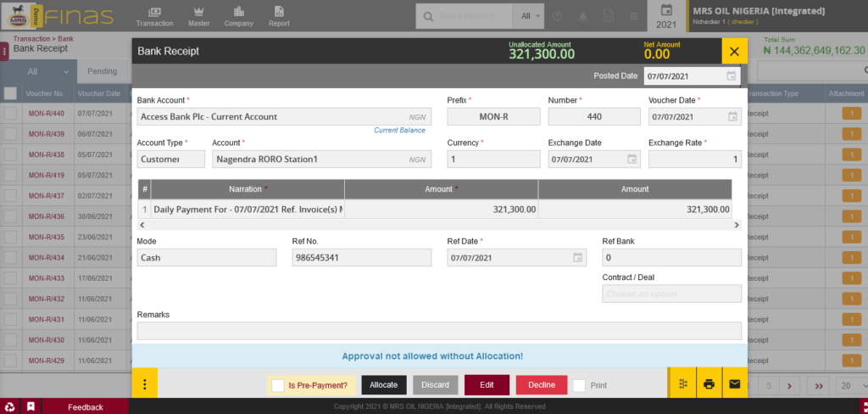Viewport: 868px width, 414px height.
Task: Click the narration cell Daily Payment For
Action: click(x=248, y=210)
